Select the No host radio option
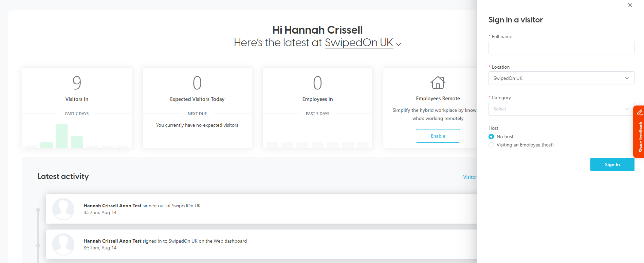Screen dimensions: 644x263 coord(491,137)
